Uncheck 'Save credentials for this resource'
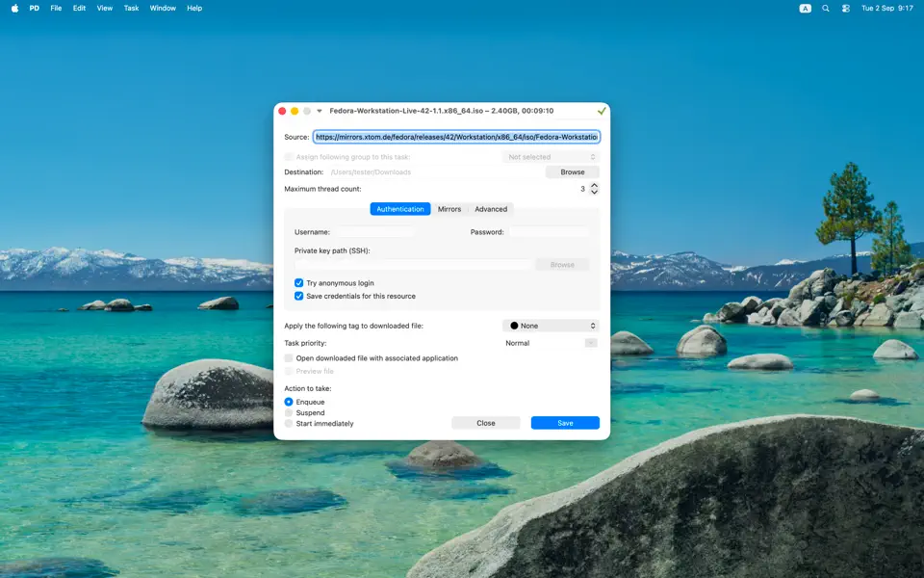The image size is (924, 578). tap(299, 296)
